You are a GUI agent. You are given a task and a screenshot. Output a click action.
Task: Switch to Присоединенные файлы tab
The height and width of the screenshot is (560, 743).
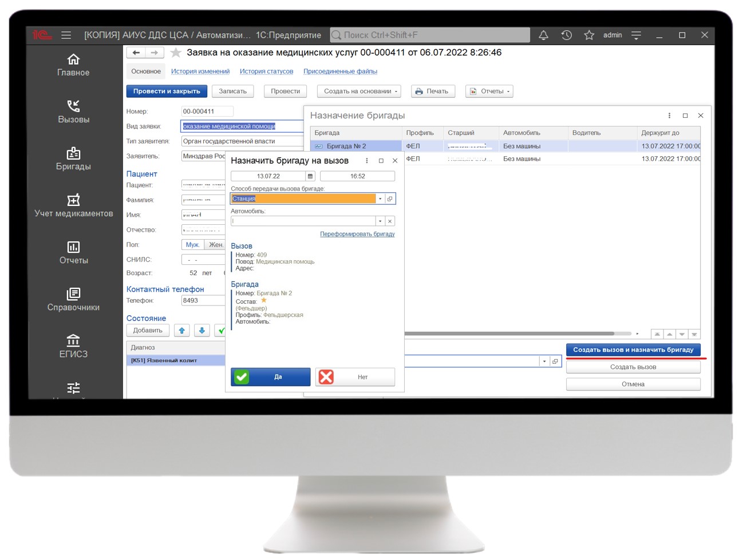(x=340, y=72)
